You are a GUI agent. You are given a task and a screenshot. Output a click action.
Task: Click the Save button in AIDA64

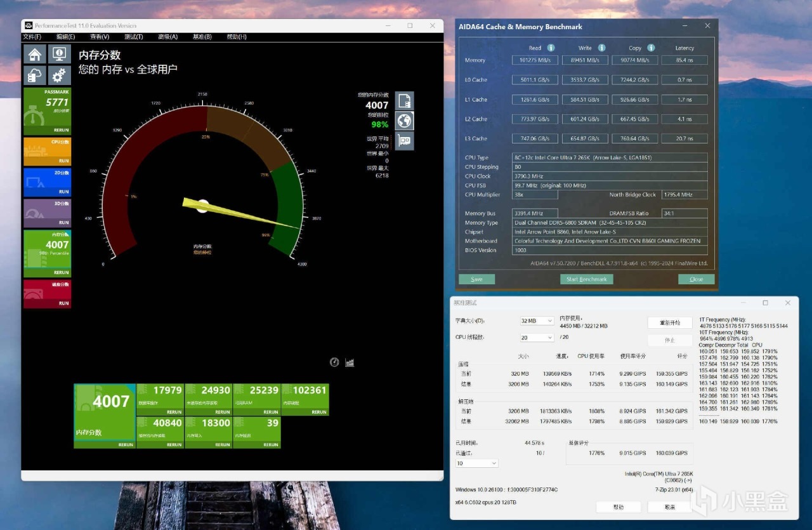click(x=476, y=279)
